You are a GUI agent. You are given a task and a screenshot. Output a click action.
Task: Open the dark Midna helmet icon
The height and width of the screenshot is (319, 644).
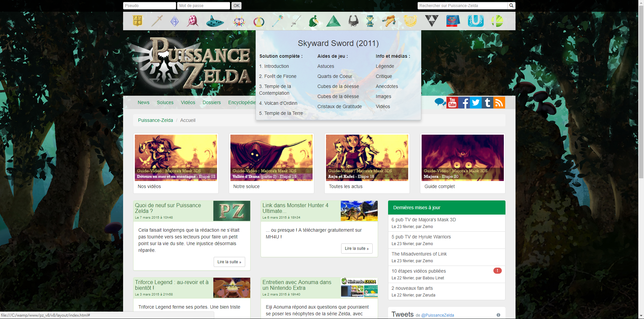click(x=353, y=21)
